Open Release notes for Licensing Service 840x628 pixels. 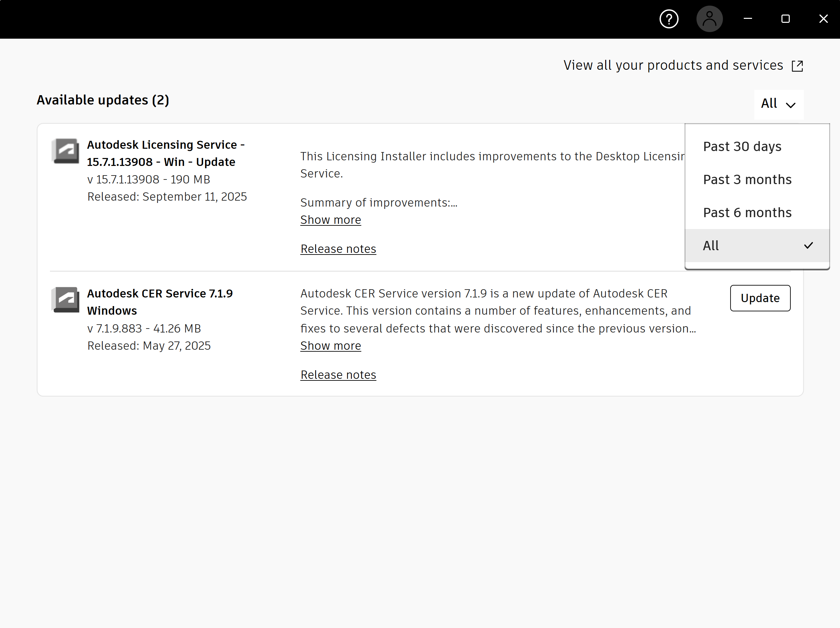[x=338, y=249]
